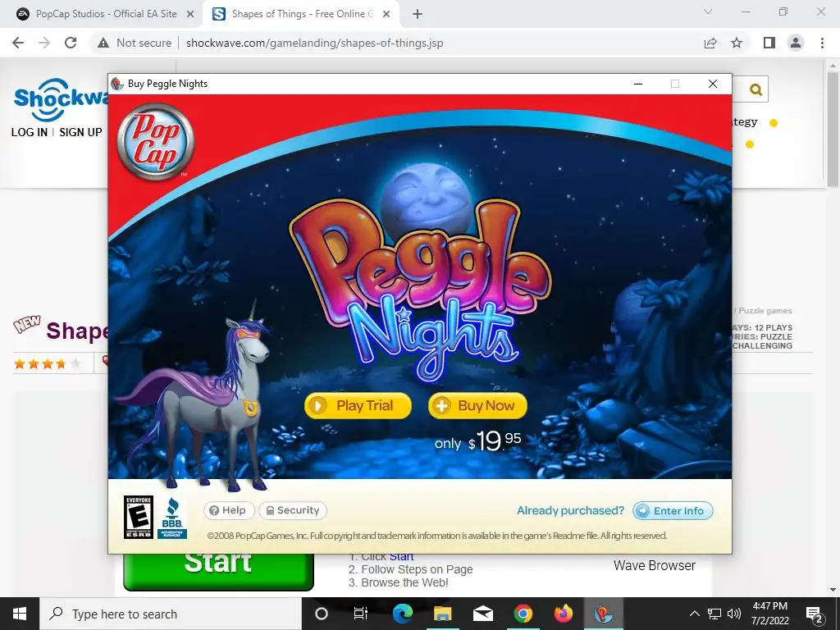The image size is (840, 630).
Task: Show hidden system tray icons
Action: (x=694, y=614)
